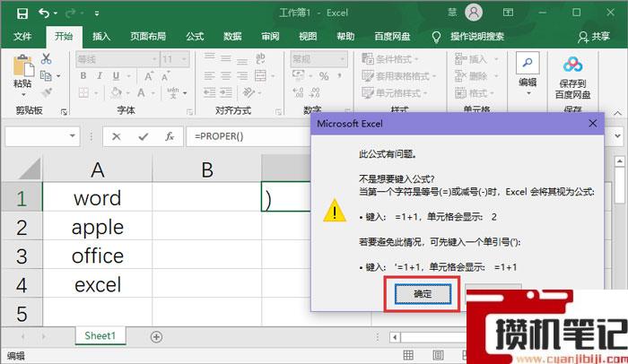Click the percent style icon
This screenshot has height=364, width=628.
[x=324, y=76]
